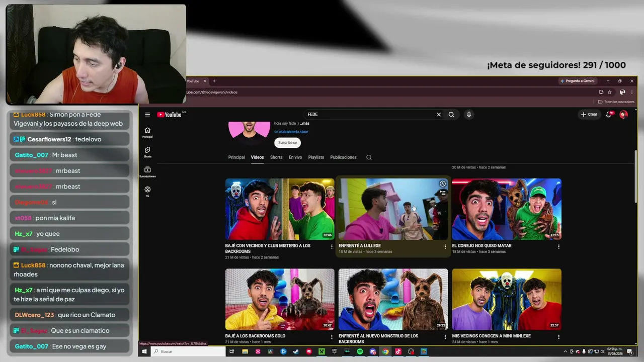Open ENFRENTÉ A LULI.EXE thumbnail
The height and width of the screenshot is (362, 644).
pyautogui.click(x=393, y=209)
